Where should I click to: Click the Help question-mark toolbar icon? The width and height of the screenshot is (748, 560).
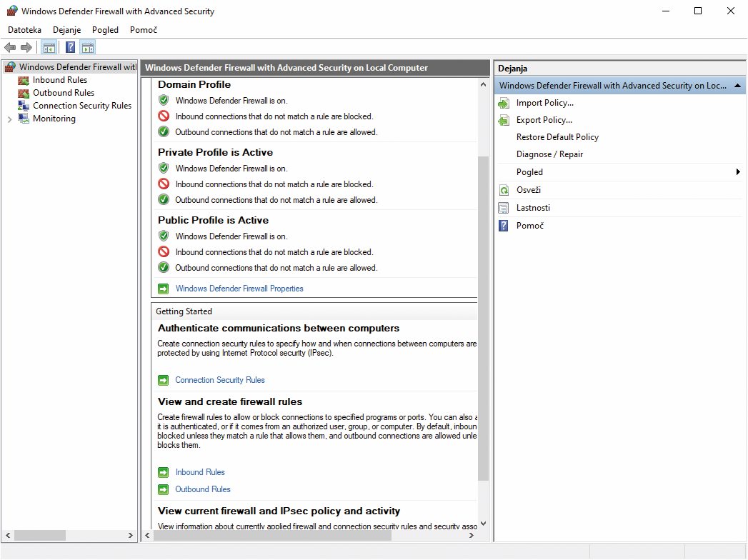(x=70, y=47)
